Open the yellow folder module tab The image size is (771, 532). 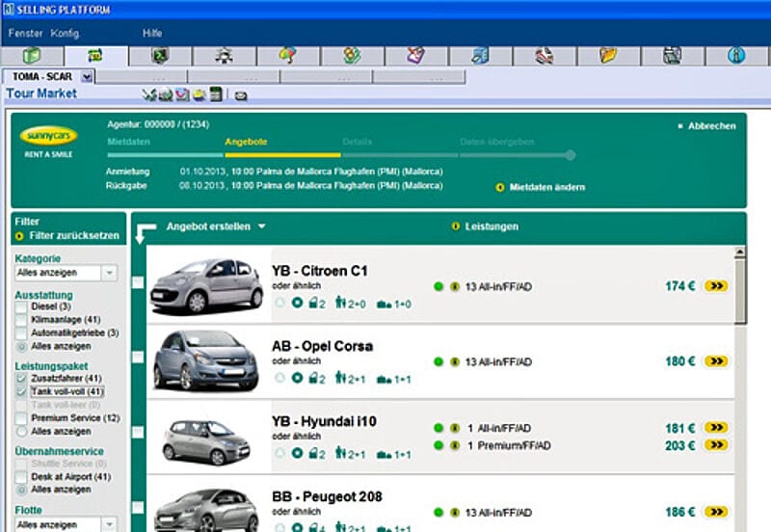tap(608, 56)
